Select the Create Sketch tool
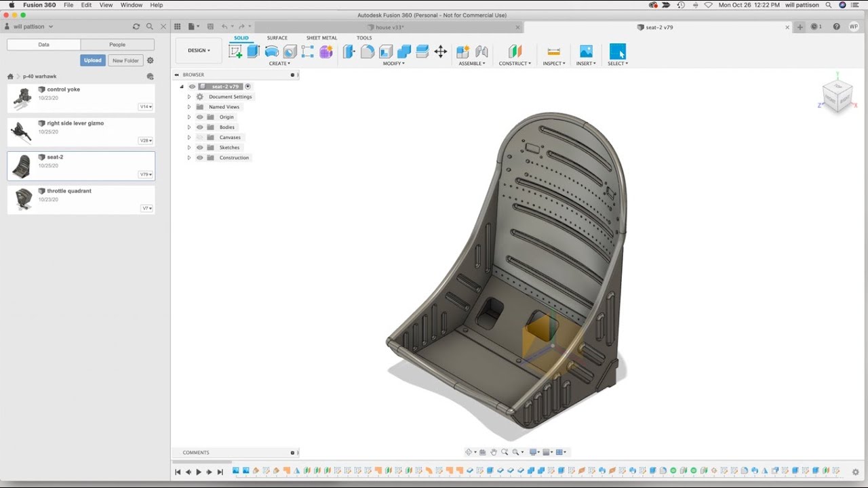 click(x=235, y=52)
